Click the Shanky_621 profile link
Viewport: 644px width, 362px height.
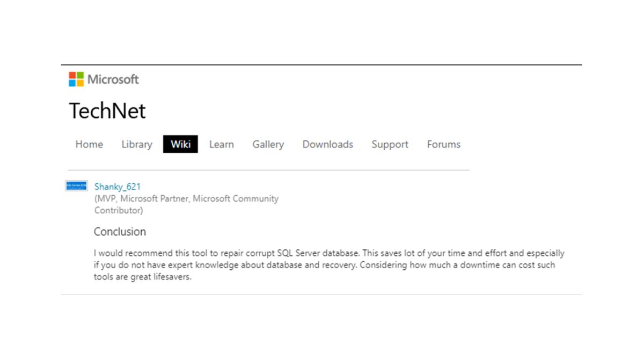tap(118, 187)
